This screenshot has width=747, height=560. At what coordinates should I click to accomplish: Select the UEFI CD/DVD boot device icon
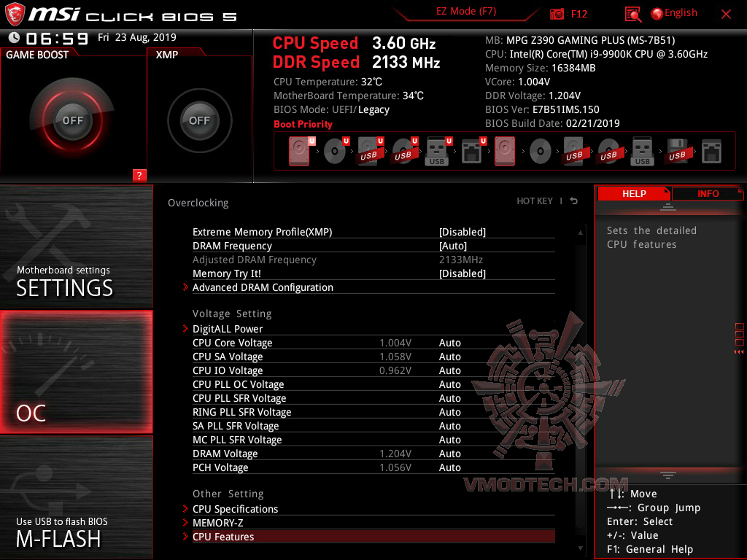pos(336,151)
